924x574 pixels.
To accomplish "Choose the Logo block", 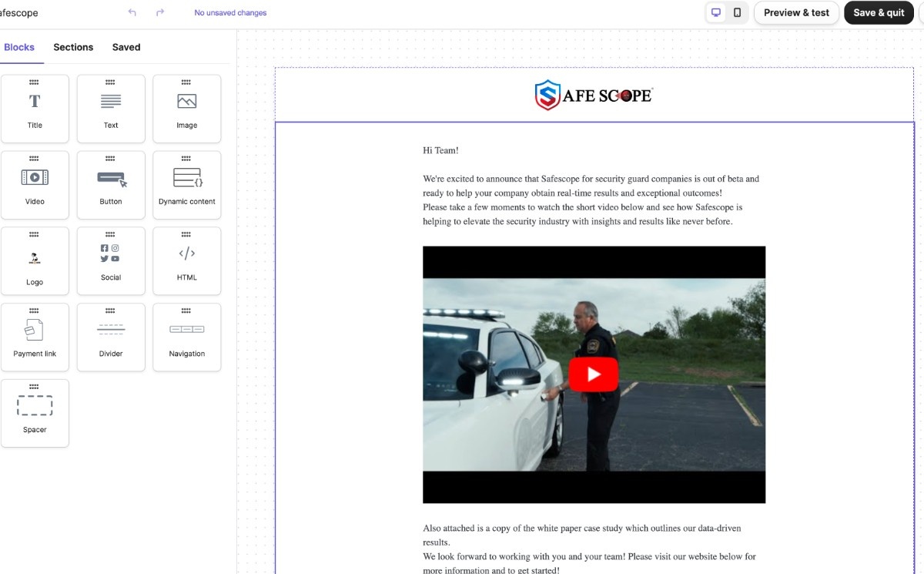I will pyautogui.click(x=35, y=261).
